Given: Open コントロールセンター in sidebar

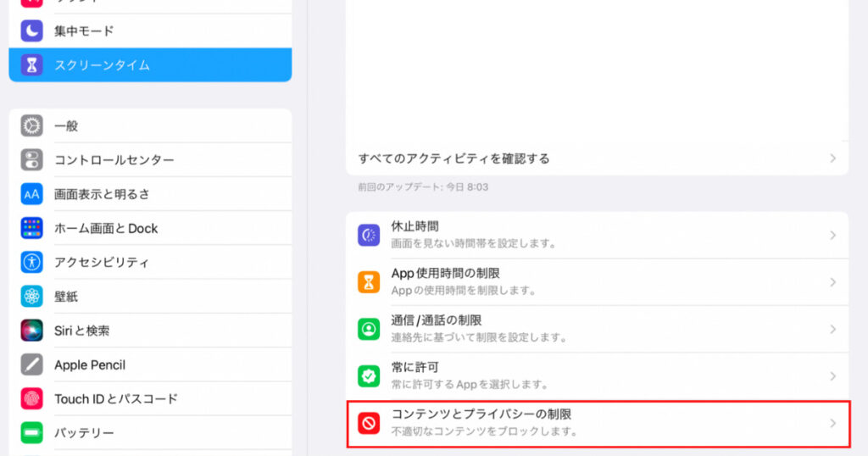Looking at the screenshot, I should click(150, 160).
